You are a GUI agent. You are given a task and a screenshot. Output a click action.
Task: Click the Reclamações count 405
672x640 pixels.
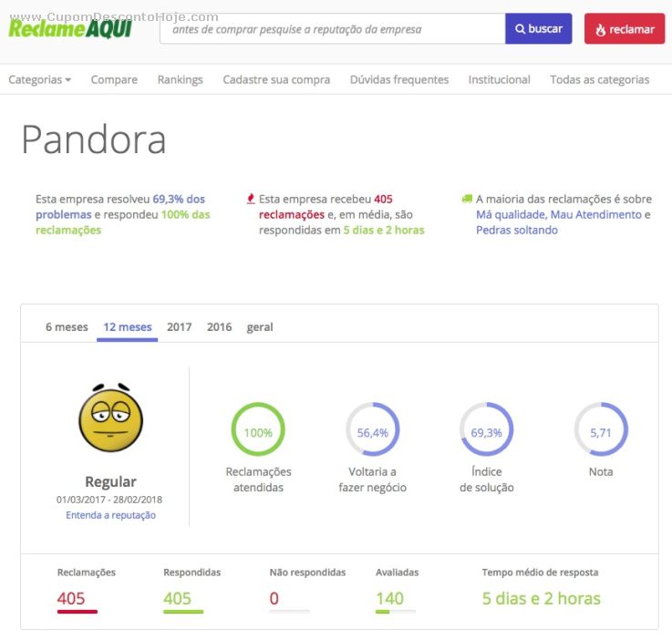(71, 598)
